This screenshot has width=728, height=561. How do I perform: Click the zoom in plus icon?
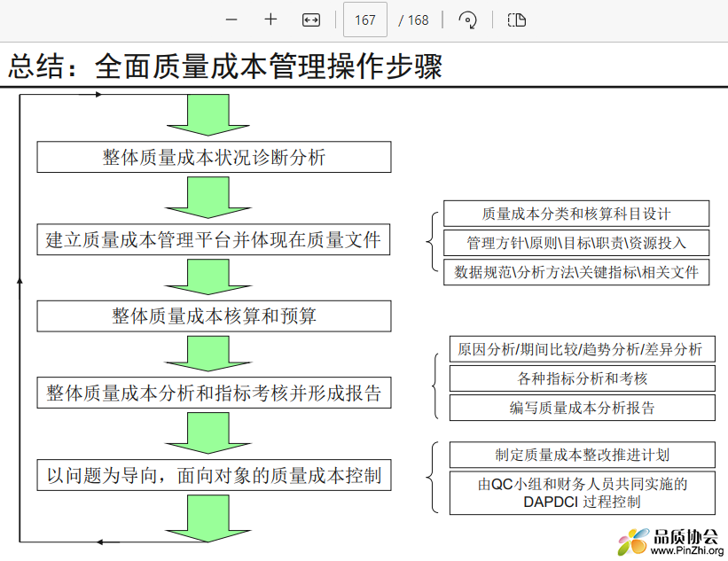[270, 19]
